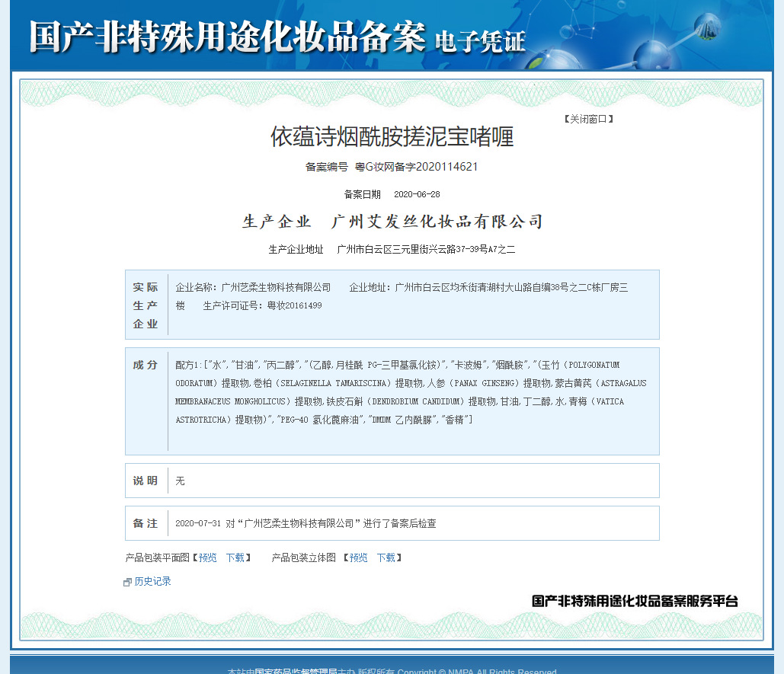This screenshot has width=784, height=674.
Task: Click the license number 粤妆20161499
Action: pyautogui.click(x=295, y=305)
